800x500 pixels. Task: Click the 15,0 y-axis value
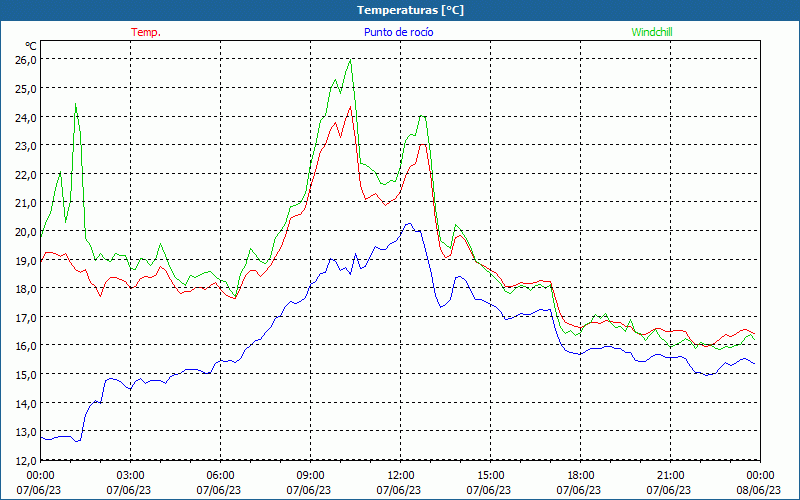(26, 374)
